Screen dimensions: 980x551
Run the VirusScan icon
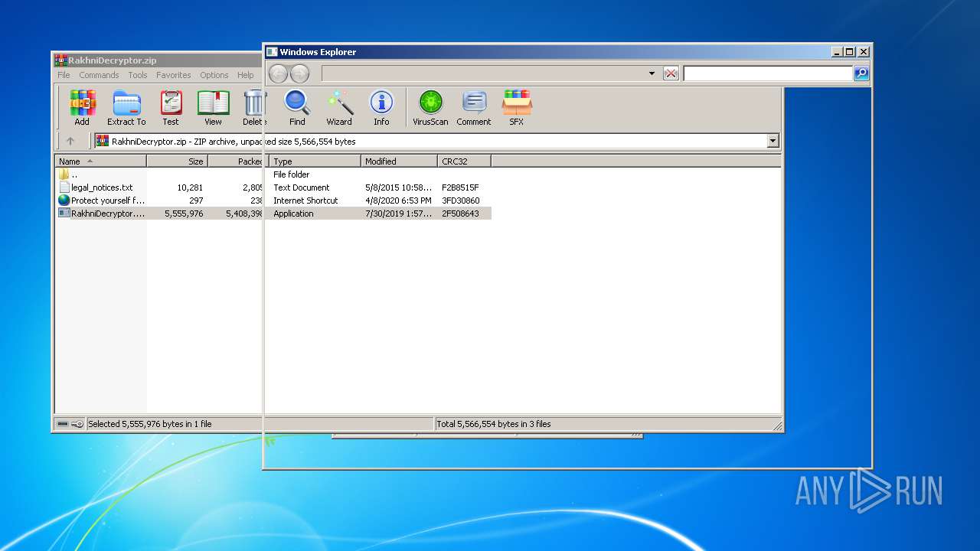pos(430,107)
